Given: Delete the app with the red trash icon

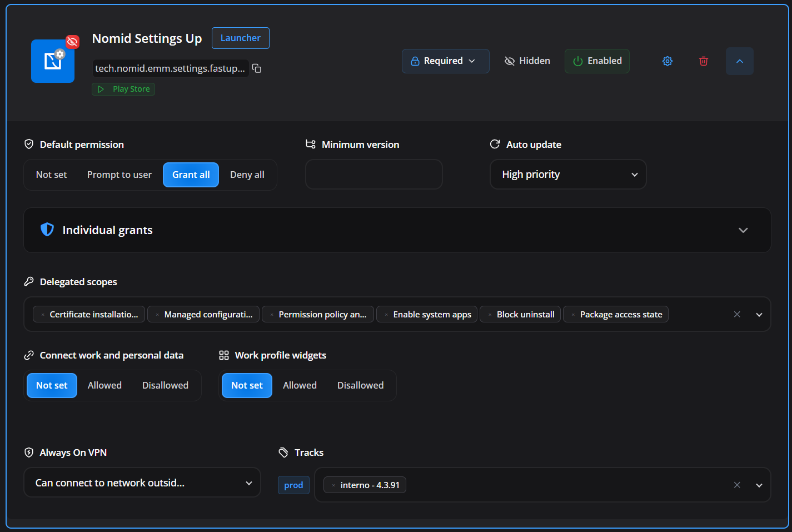Looking at the screenshot, I should click(x=704, y=61).
